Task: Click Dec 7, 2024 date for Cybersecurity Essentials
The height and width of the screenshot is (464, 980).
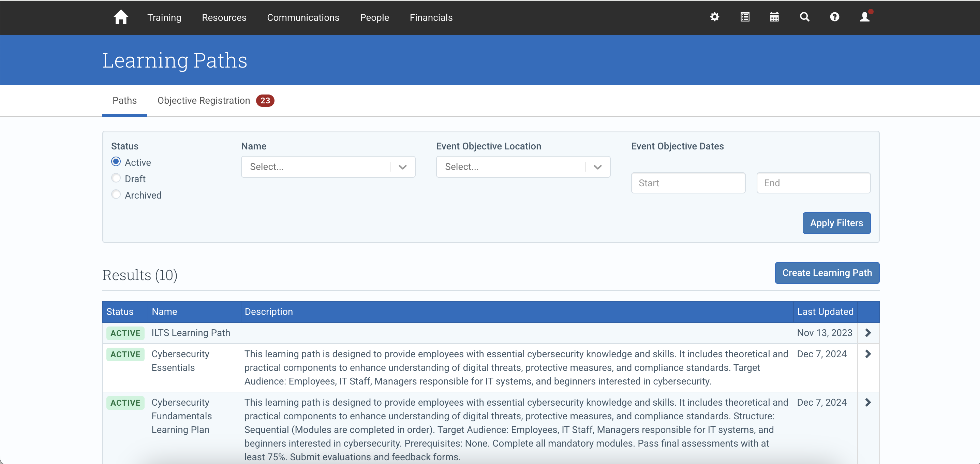Action: point(822,354)
